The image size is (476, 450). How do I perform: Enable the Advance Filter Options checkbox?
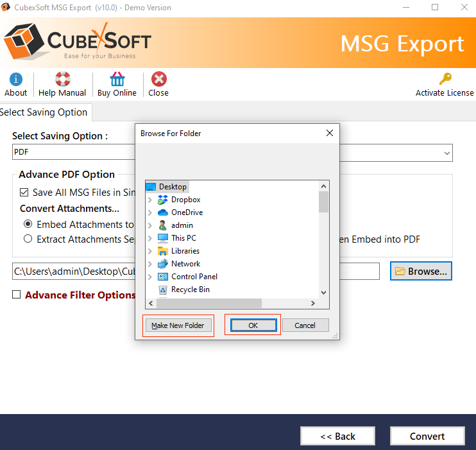(17, 295)
